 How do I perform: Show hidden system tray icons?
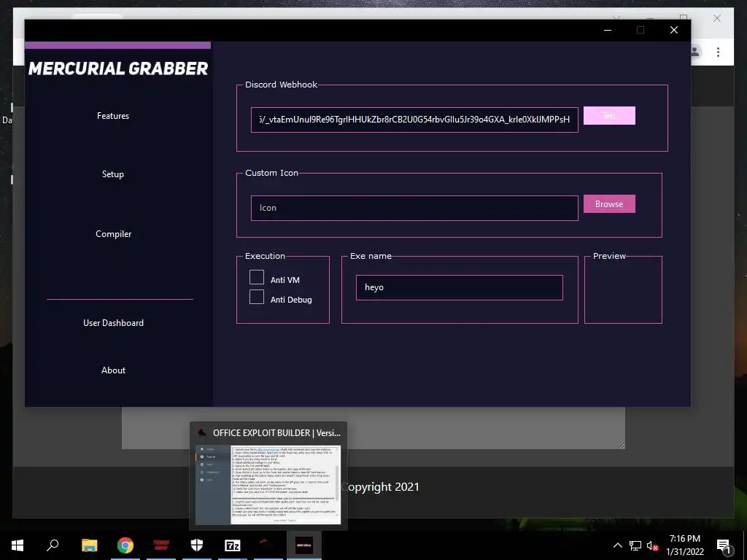click(x=617, y=545)
